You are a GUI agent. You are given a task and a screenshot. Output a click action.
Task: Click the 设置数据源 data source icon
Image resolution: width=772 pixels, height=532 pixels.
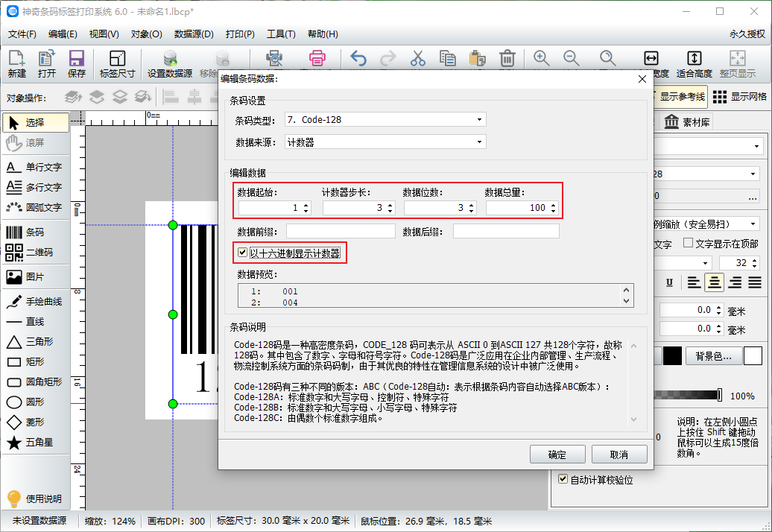tap(170, 64)
